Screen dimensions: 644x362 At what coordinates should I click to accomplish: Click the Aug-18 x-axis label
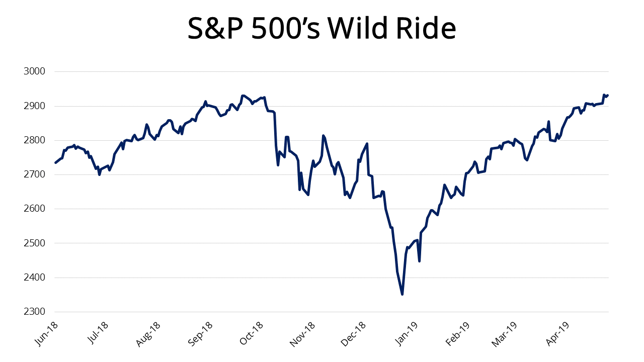[149, 333]
